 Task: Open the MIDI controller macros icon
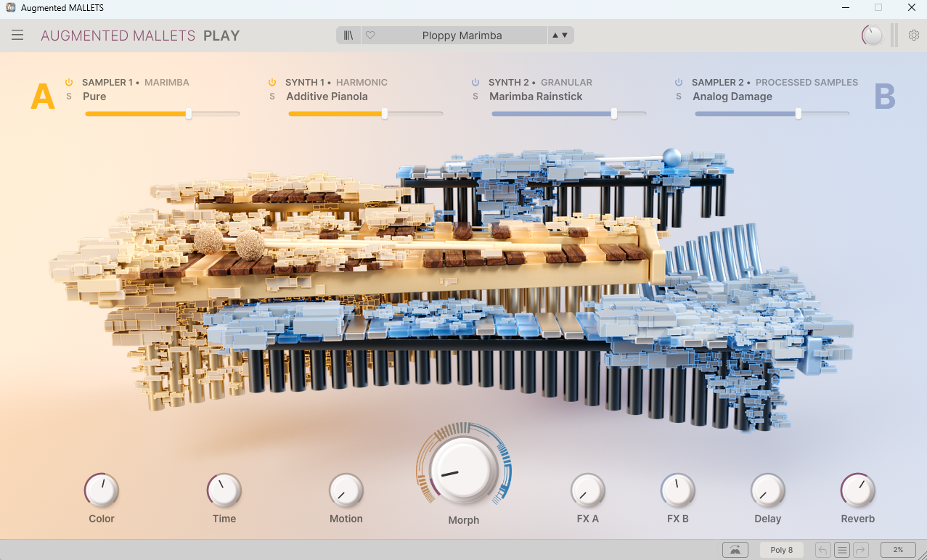click(x=735, y=550)
